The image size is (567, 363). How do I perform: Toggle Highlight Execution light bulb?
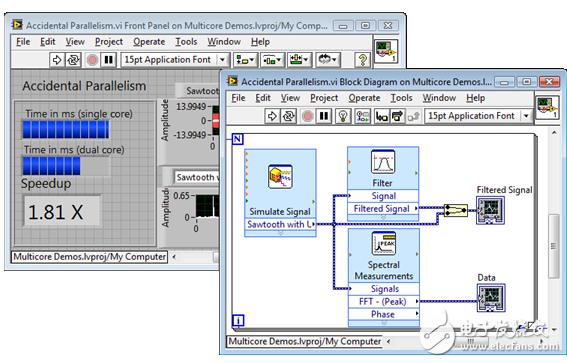343,116
